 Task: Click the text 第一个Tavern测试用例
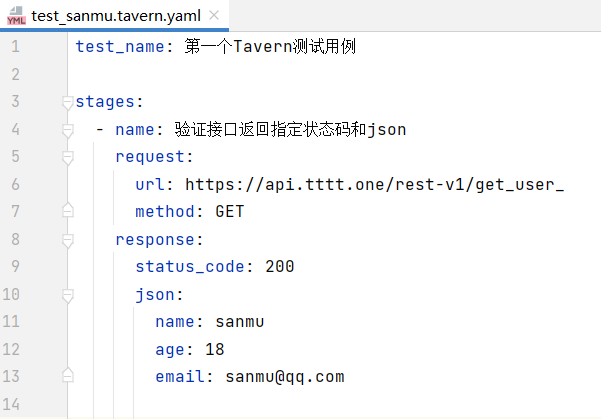click(x=270, y=46)
